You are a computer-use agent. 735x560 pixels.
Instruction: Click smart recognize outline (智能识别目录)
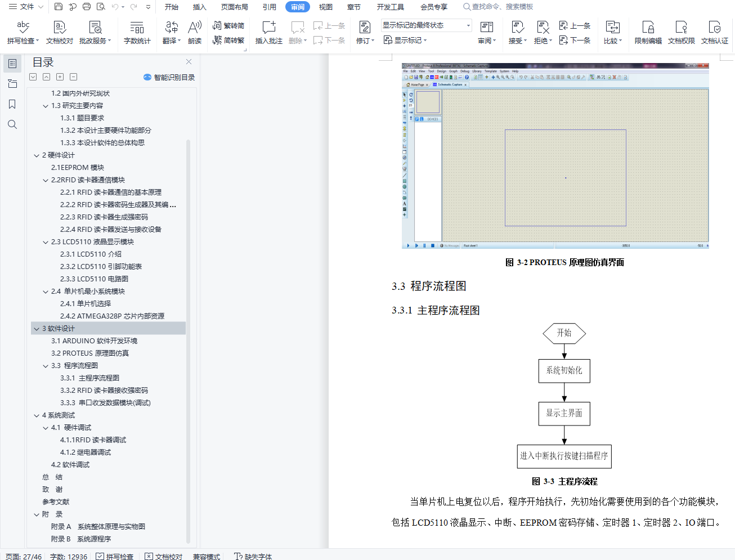click(x=169, y=77)
